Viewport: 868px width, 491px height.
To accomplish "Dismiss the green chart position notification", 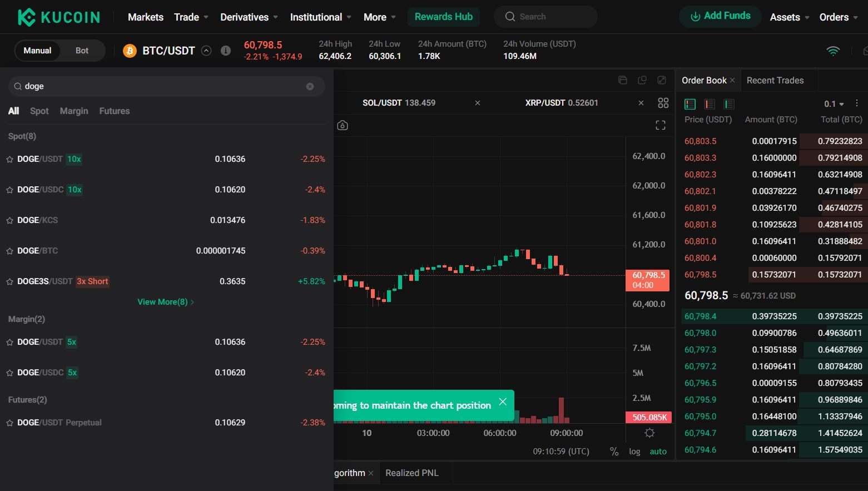I will [x=503, y=402].
